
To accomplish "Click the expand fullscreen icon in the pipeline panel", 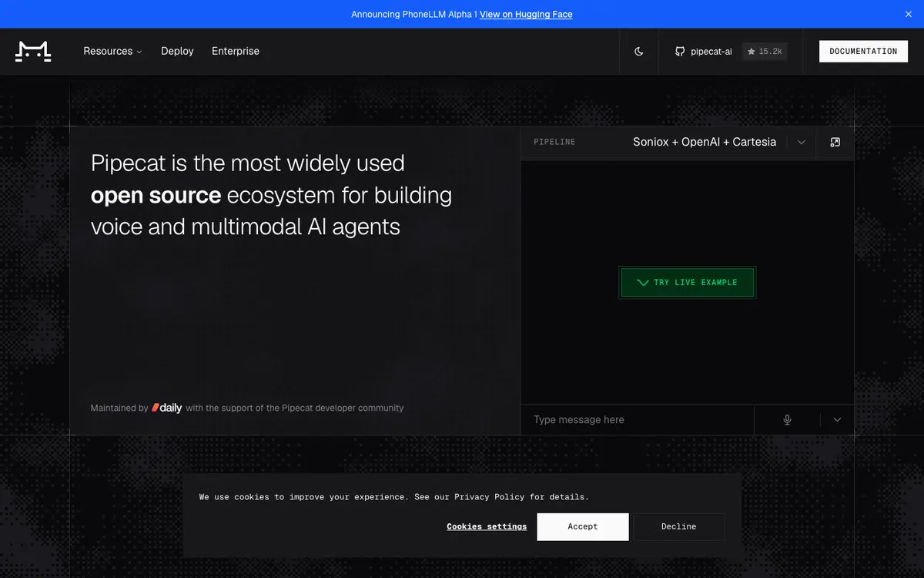I will [835, 143].
